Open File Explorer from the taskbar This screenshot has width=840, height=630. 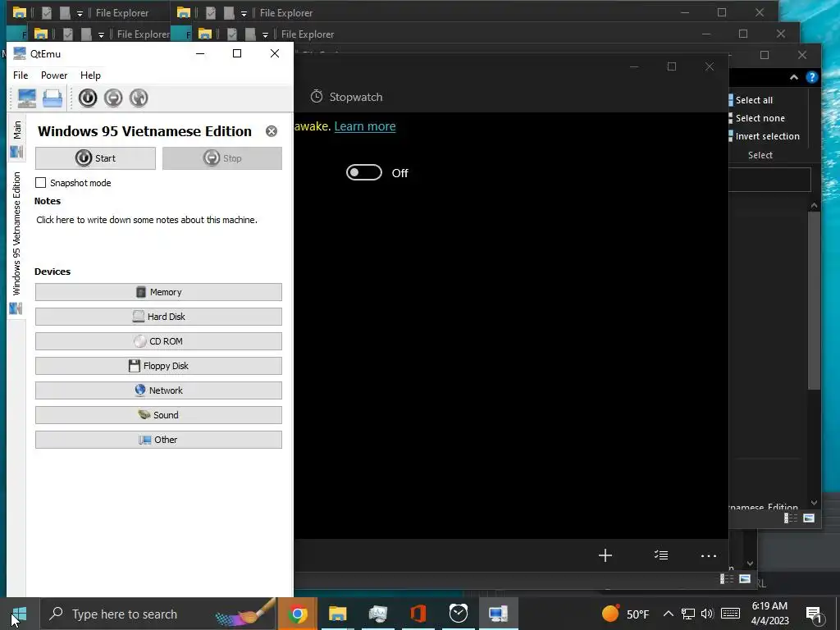[337, 614]
